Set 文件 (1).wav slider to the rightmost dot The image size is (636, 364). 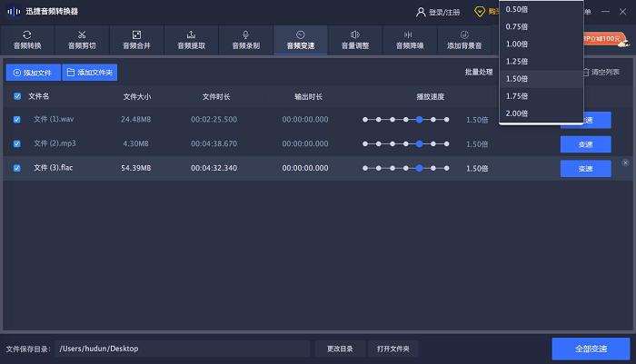tap(447, 120)
